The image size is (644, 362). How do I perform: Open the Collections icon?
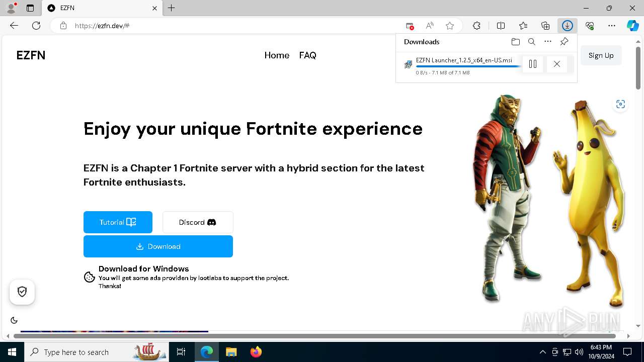click(545, 26)
